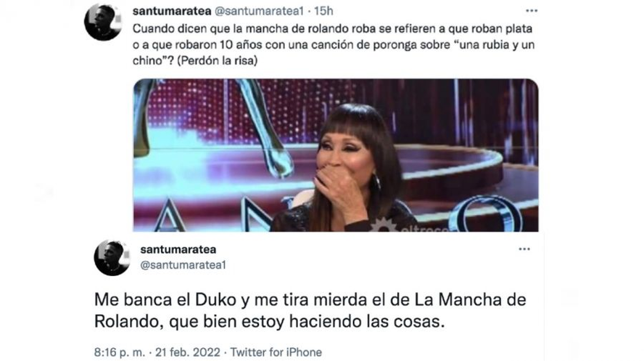Visit the @santumaratea1 handle on the bottom tweet
The width and height of the screenshot is (644, 361).
pyautogui.click(x=179, y=265)
